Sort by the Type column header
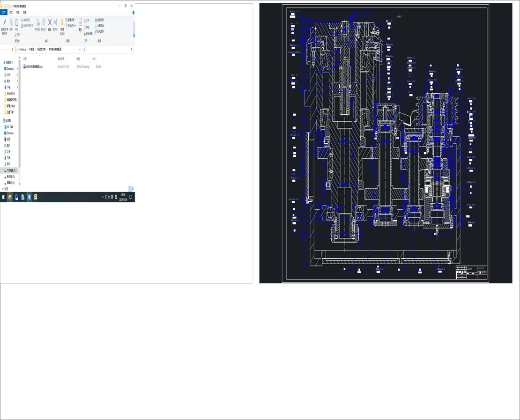Screen dimensions: 520x420 [79, 59]
